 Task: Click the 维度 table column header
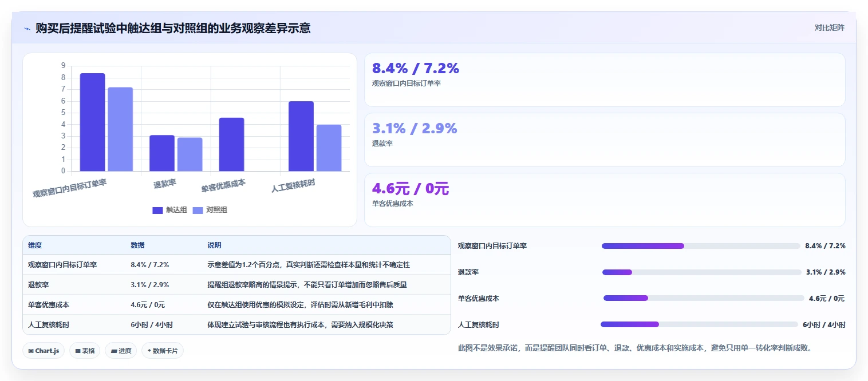pyautogui.click(x=35, y=245)
